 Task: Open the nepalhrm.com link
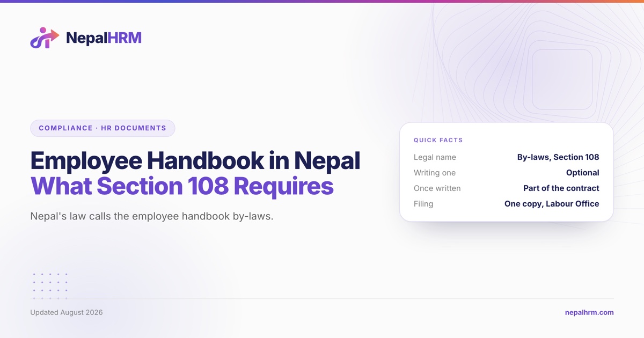pos(589,312)
